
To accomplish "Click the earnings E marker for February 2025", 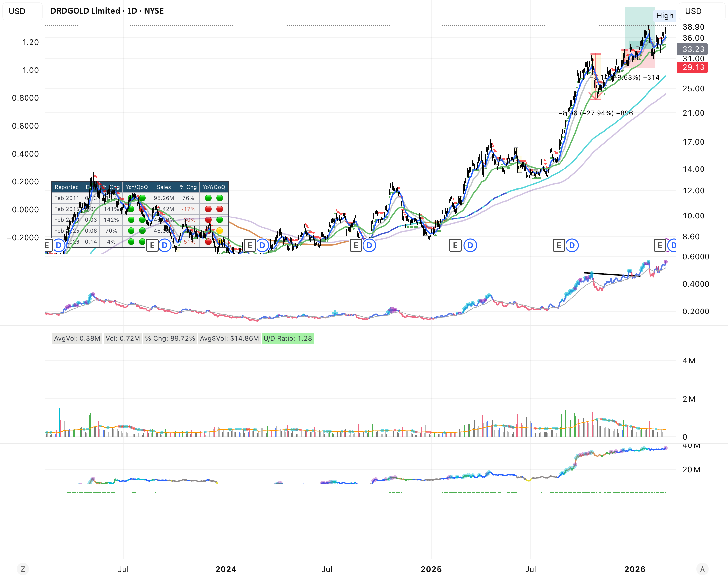I will point(455,245).
